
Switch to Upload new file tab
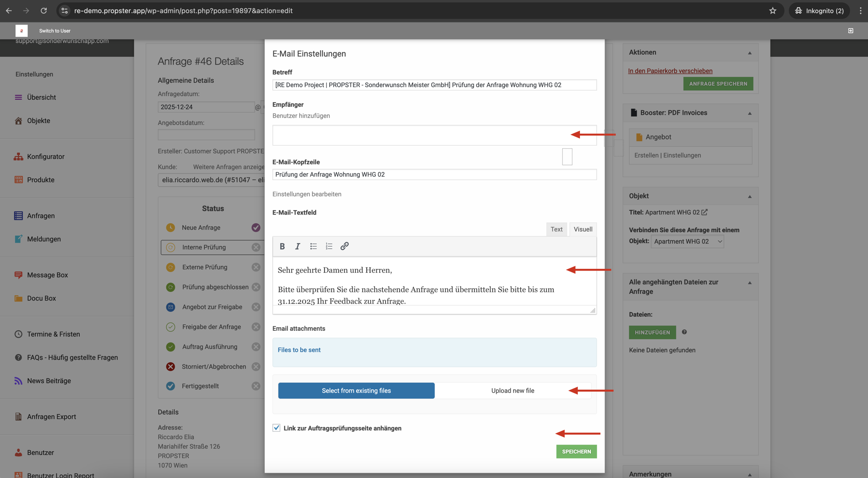[x=513, y=391]
